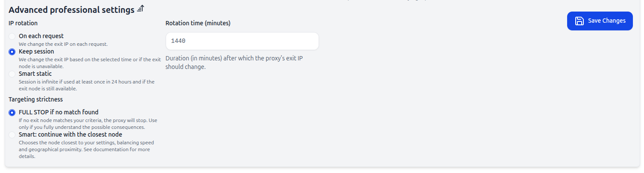
Task: Pick the Smart closest node radio button
Action: click(x=12, y=135)
